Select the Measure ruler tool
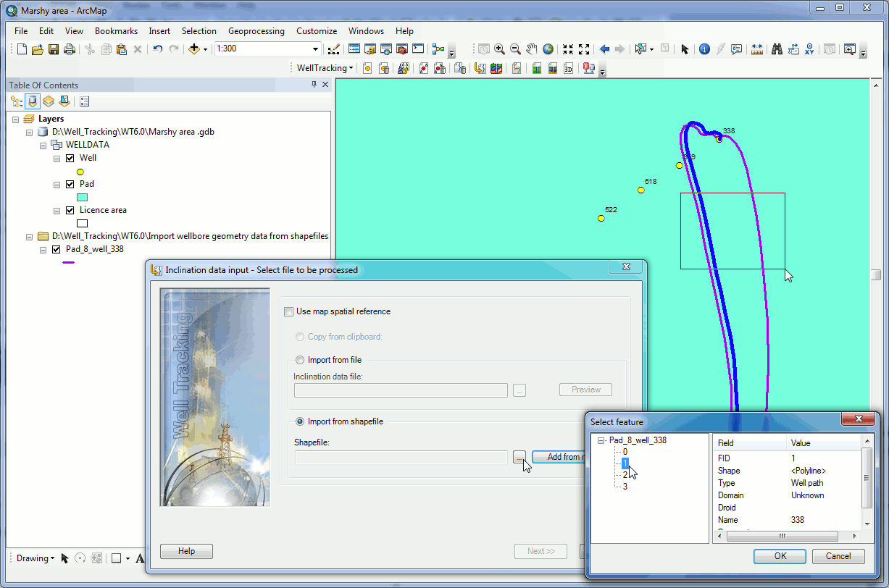The height and width of the screenshot is (588, 889). 757,49
